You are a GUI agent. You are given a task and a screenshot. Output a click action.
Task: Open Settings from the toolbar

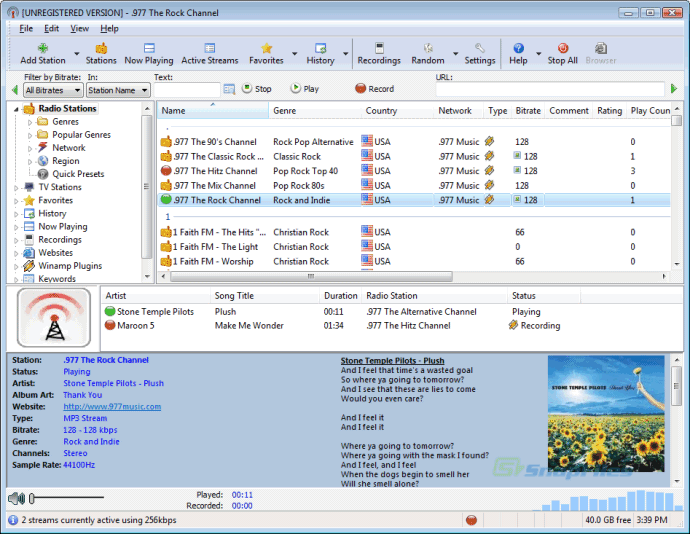point(479,48)
